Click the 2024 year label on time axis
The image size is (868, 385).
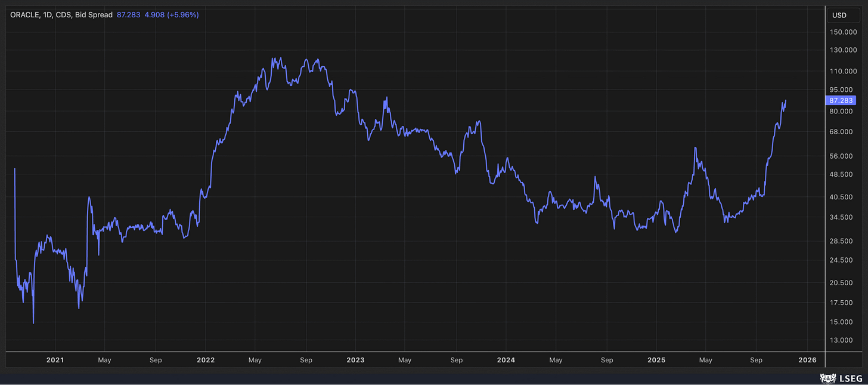[506, 360]
